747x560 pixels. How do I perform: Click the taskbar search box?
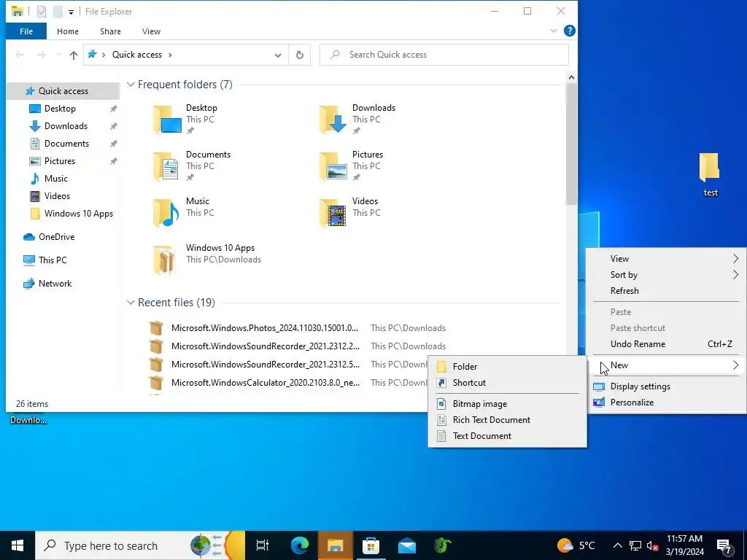click(x=139, y=545)
